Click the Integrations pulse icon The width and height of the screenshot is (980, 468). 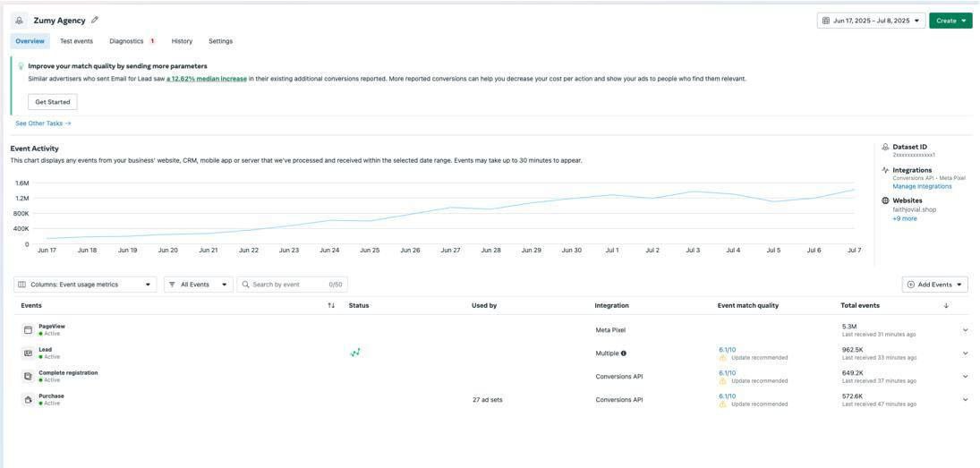click(x=885, y=170)
